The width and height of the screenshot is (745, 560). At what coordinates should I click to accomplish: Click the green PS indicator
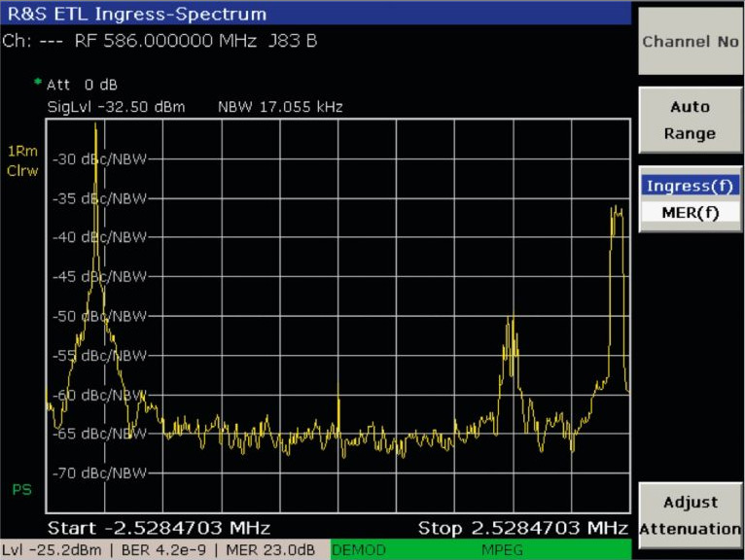pos(21,489)
